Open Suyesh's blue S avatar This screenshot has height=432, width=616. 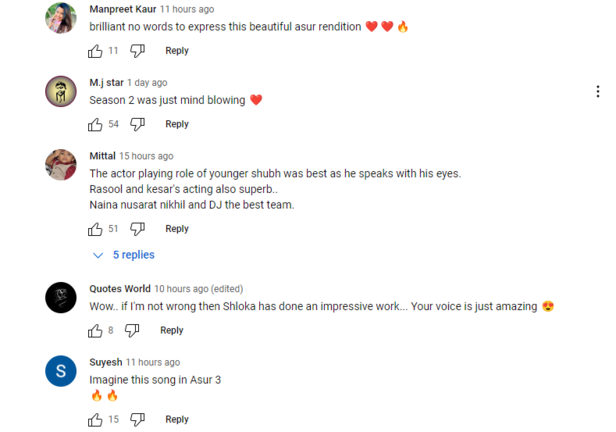(x=61, y=371)
